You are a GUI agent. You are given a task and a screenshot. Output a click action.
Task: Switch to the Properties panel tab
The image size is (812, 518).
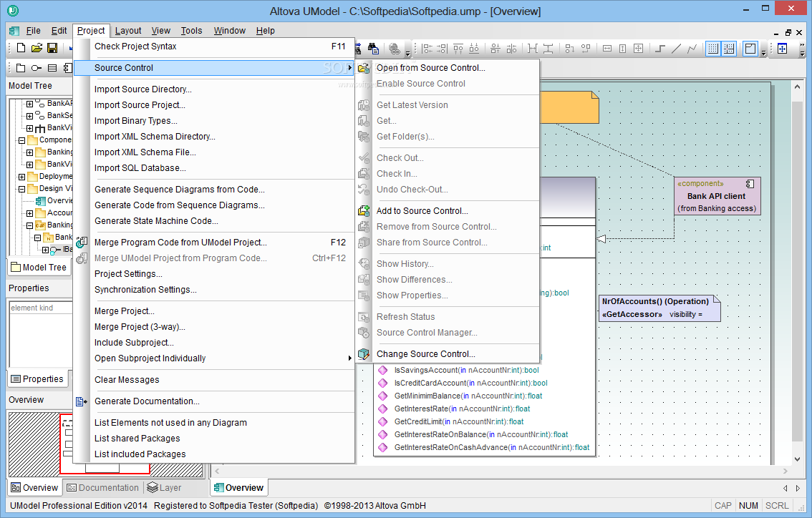37,378
